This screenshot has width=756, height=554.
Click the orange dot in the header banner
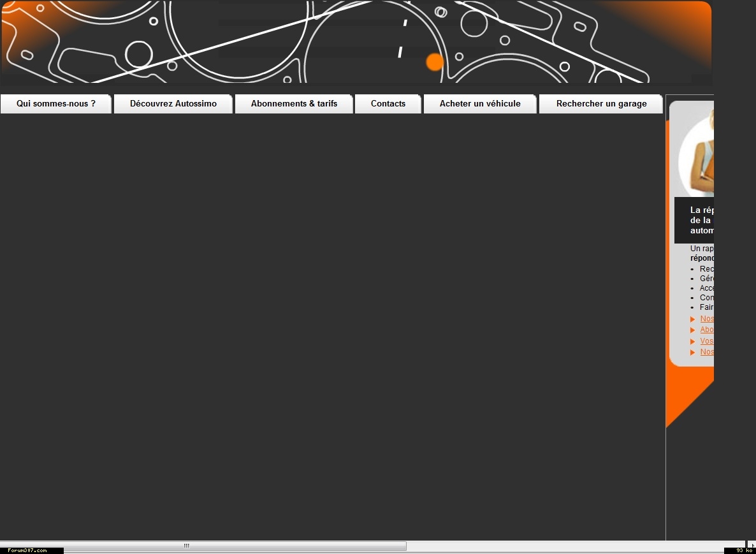[435, 62]
